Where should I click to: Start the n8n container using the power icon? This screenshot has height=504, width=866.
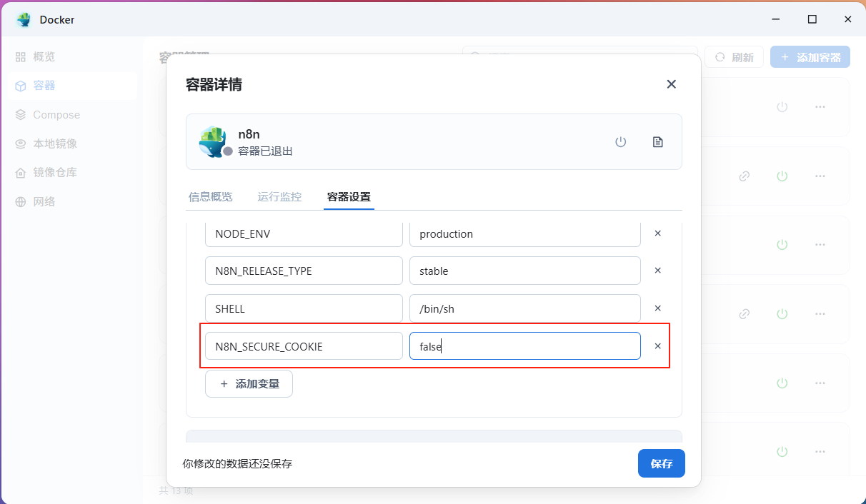point(620,141)
